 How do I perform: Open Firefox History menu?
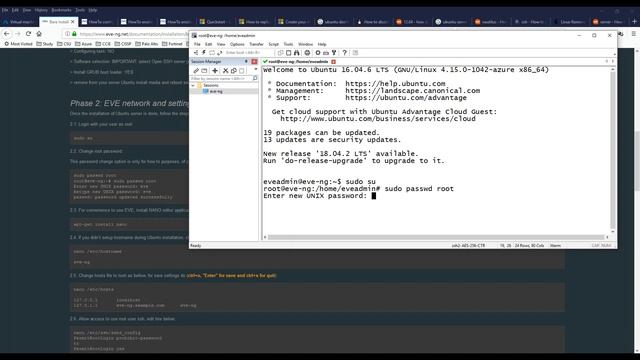(41, 10)
